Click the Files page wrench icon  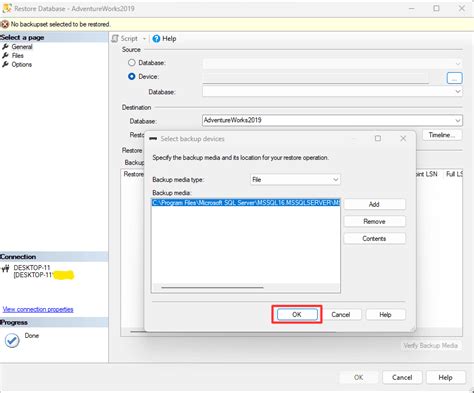(5, 55)
